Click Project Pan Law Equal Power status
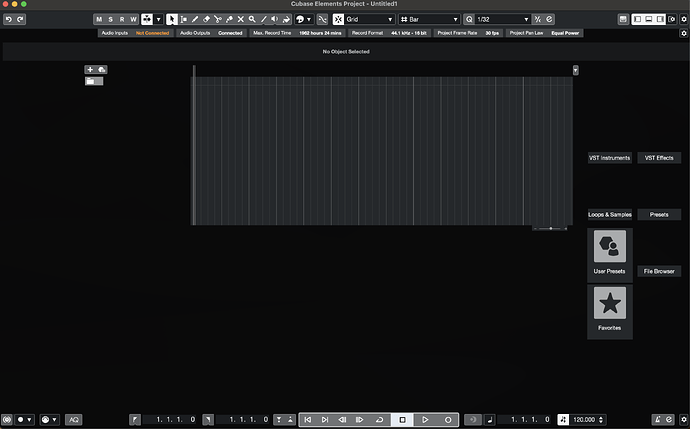 544,33
